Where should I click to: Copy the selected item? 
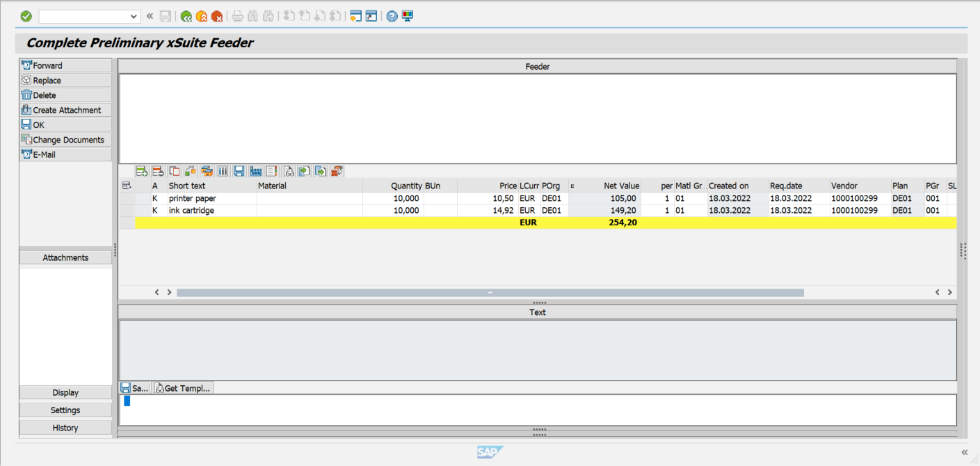(x=174, y=170)
